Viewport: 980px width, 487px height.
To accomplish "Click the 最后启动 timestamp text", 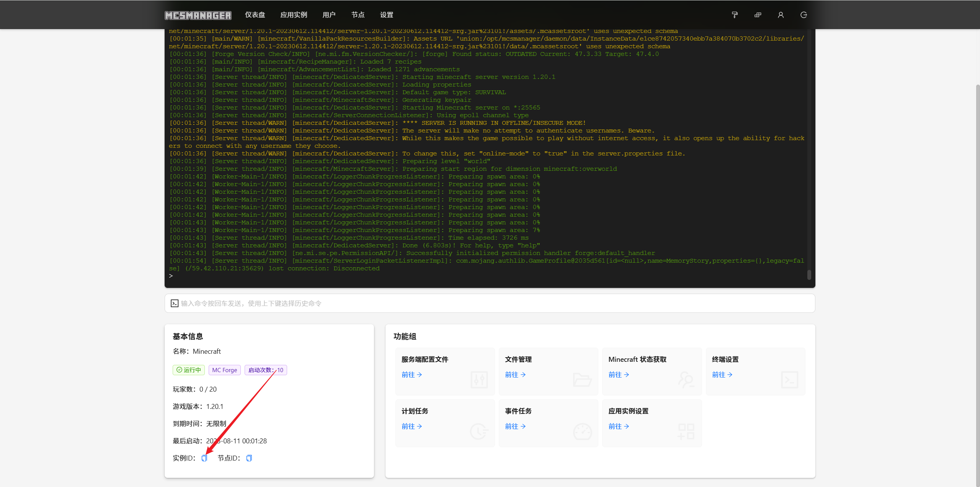I will coord(220,441).
